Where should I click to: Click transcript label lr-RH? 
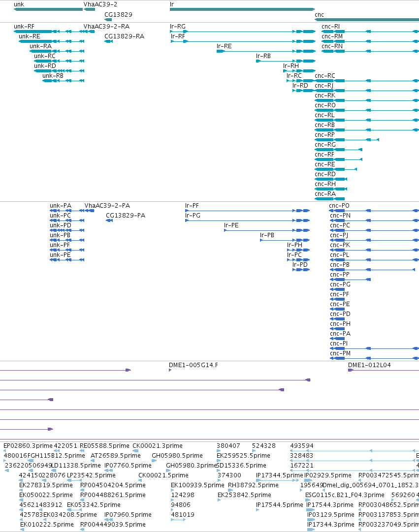point(291,66)
